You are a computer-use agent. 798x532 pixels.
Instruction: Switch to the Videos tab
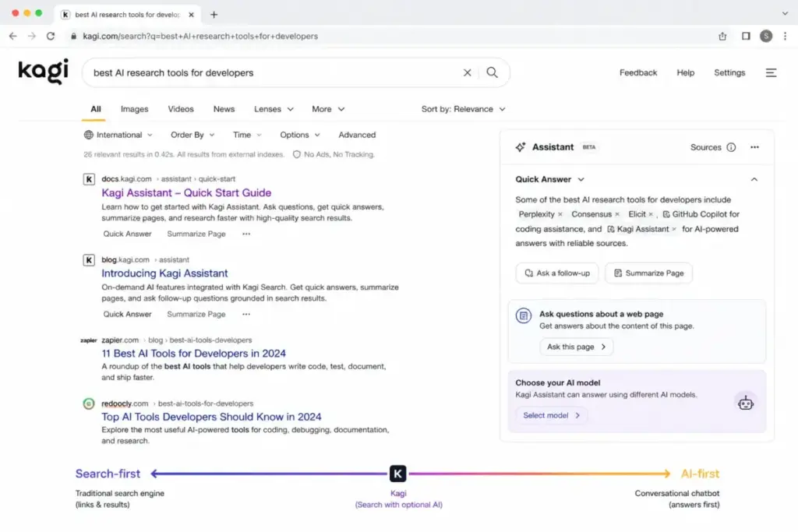181,109
